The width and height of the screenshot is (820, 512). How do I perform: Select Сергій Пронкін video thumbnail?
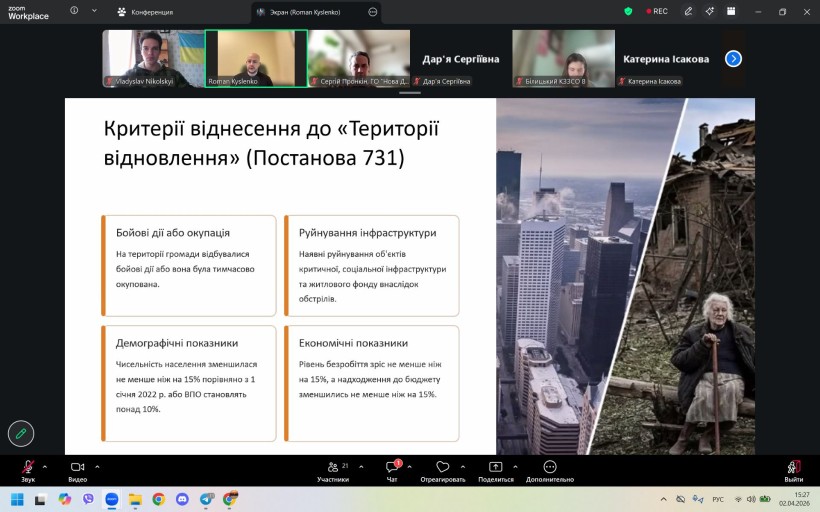point(359,58)
